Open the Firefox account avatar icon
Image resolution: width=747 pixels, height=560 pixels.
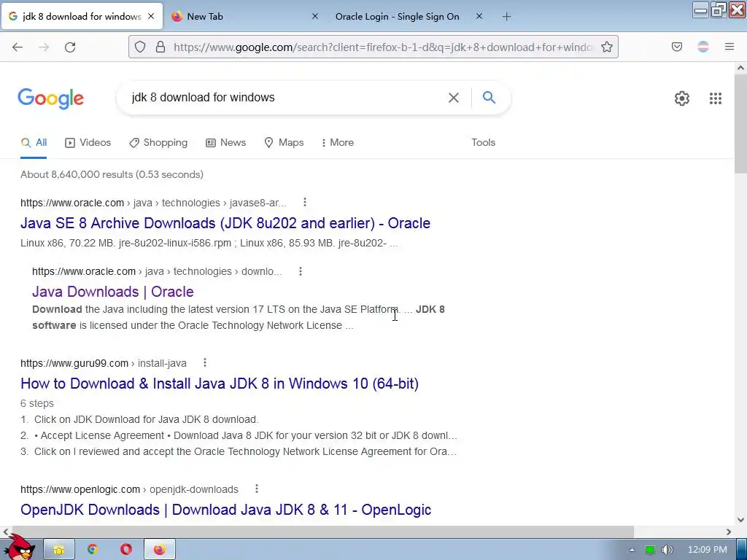tap(703, 47)
